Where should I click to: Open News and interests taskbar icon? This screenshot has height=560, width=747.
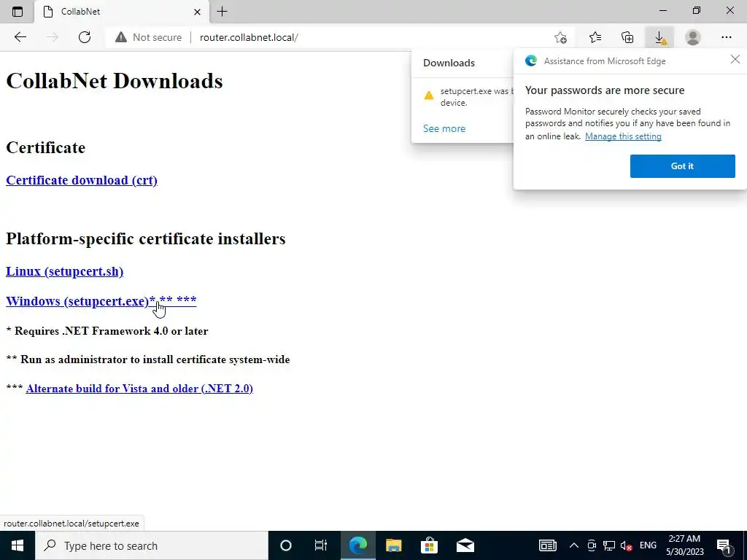547,545
